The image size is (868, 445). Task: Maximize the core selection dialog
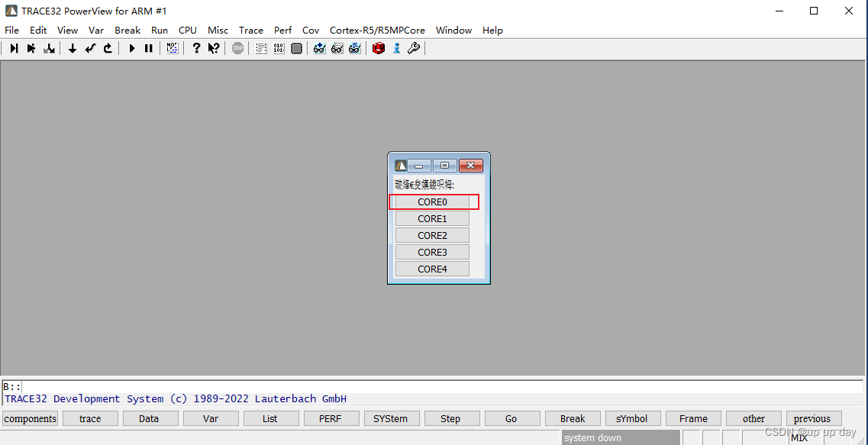pos(444,166)
